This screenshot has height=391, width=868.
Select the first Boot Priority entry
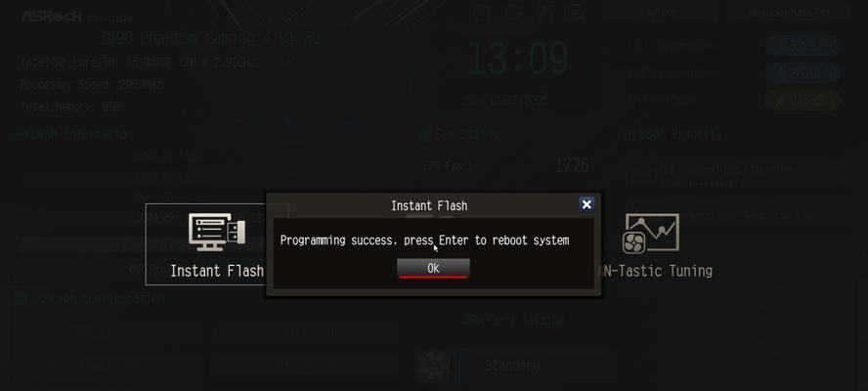click(736, 173)
